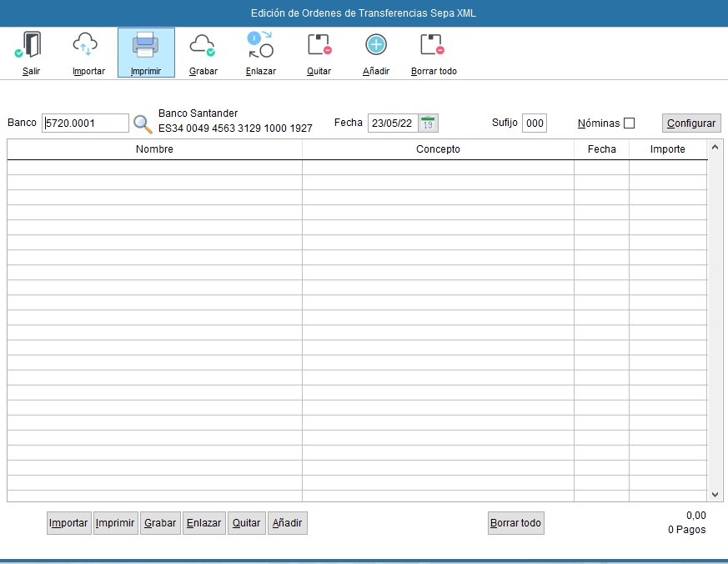The width and height of the screenshot is (728, 564).
Task: Sort by the Nombre column header
Action: [154, 149]
